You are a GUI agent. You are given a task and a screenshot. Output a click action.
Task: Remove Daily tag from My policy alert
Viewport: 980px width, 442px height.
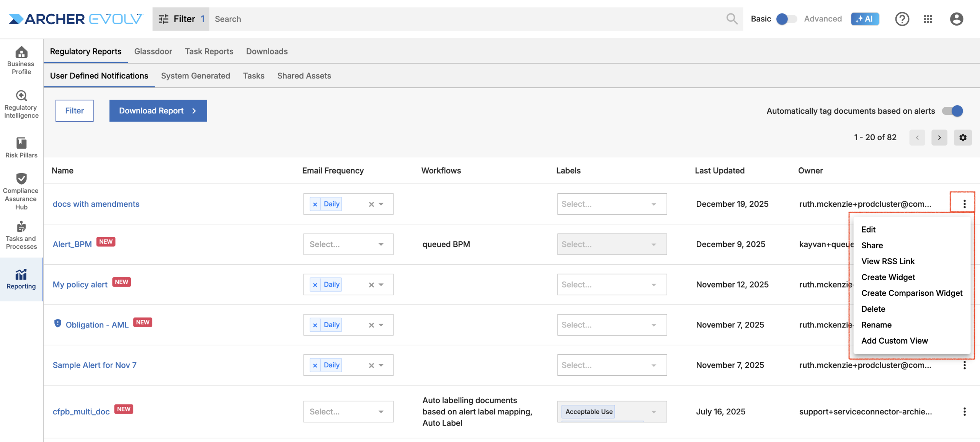pyautogui.click(x=315, y=285)
